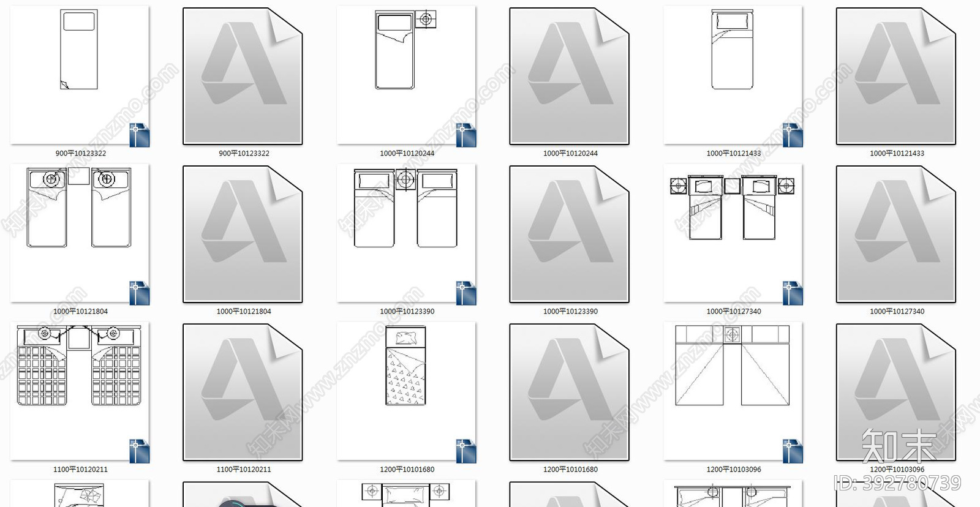Image resolution: width=980 pixels, height=507 pixels.
Task: Click filename 1000平10121433 beneath the bed drawing
Action: (x=734, y=153)
